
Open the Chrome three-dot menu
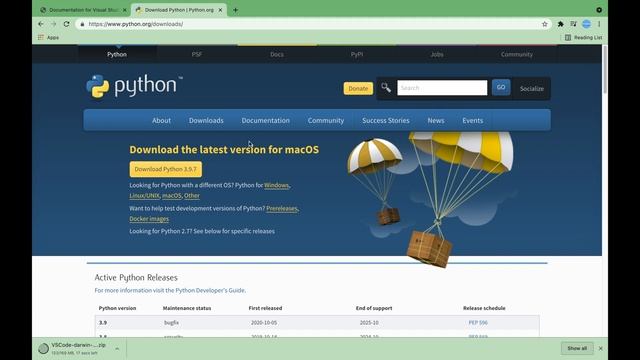point(599,24)
